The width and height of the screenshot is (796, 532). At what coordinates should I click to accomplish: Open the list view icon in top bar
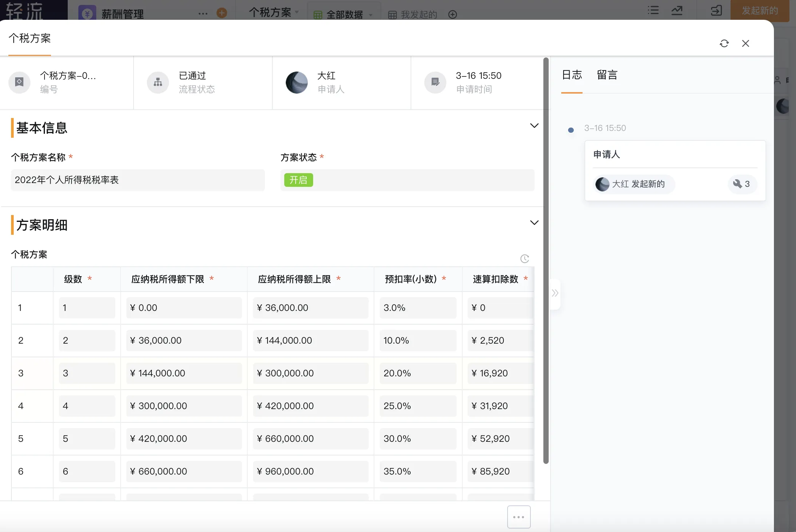pyautogui.click(x=653, y=10)
